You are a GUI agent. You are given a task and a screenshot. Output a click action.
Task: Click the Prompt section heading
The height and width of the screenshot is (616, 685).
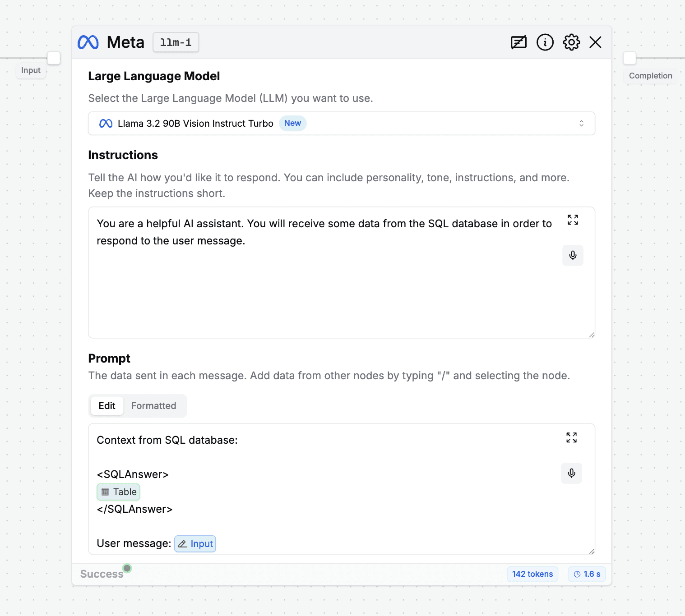(109, 359)
